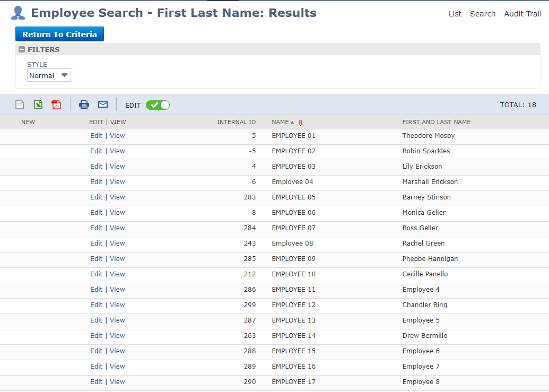View the EMPLOYEE 17 record
The image size is (549, 392).
tap(117, 382)
